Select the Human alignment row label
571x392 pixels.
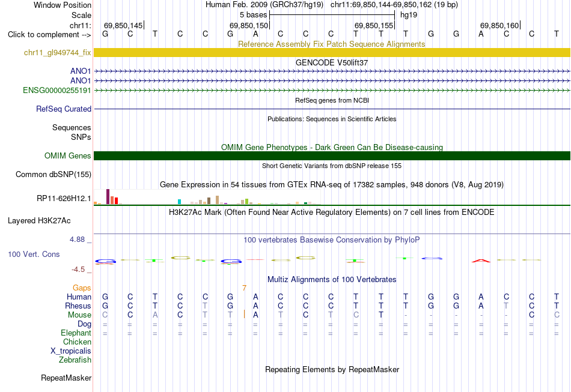[79, 297]
